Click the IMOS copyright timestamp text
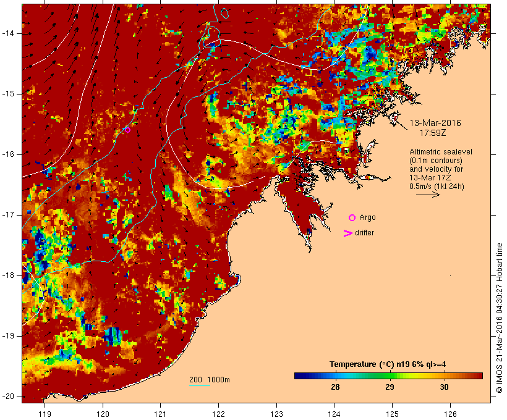 click(499, 318)
